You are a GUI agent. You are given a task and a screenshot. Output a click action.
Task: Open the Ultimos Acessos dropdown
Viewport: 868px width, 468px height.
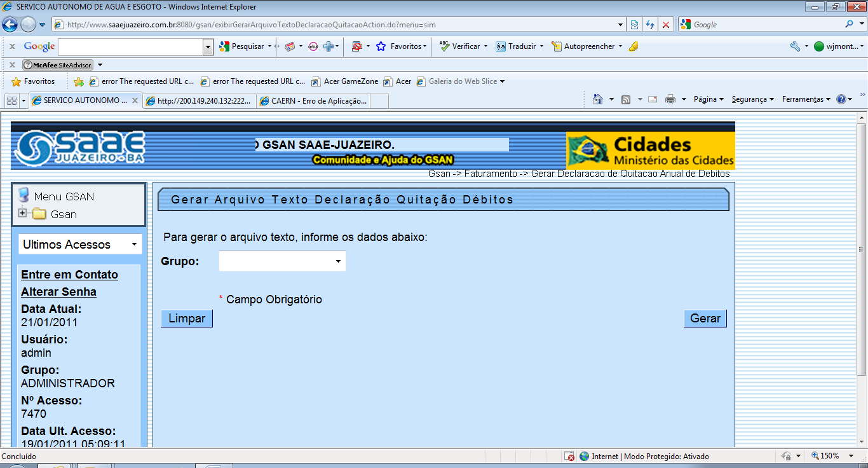click(x=80, y=244)
